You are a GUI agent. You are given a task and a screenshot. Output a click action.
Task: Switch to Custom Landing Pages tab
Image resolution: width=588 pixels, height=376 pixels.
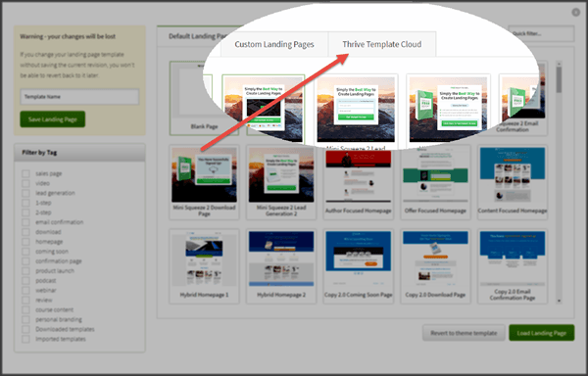tap(274, 44)
